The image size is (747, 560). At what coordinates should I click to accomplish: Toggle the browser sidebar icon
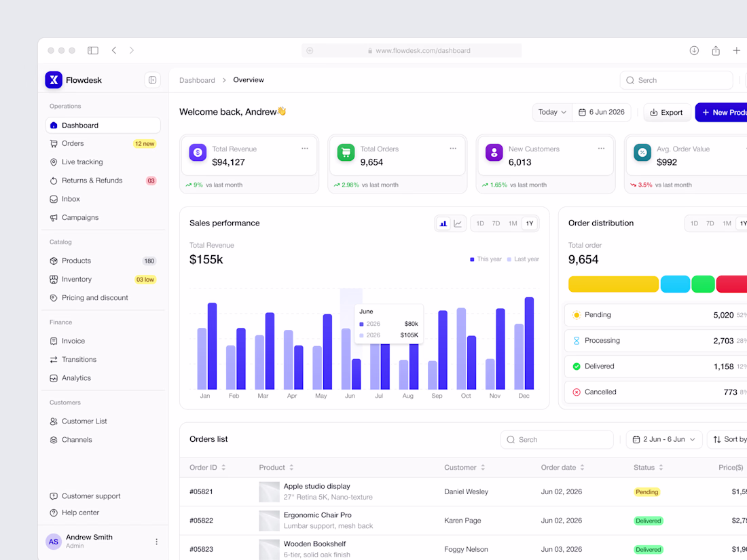point(93,50)
